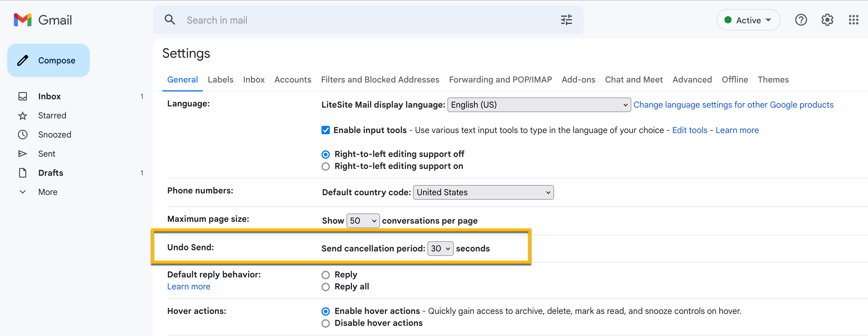Open the Google apps grid icon

[x=853, y=20]
